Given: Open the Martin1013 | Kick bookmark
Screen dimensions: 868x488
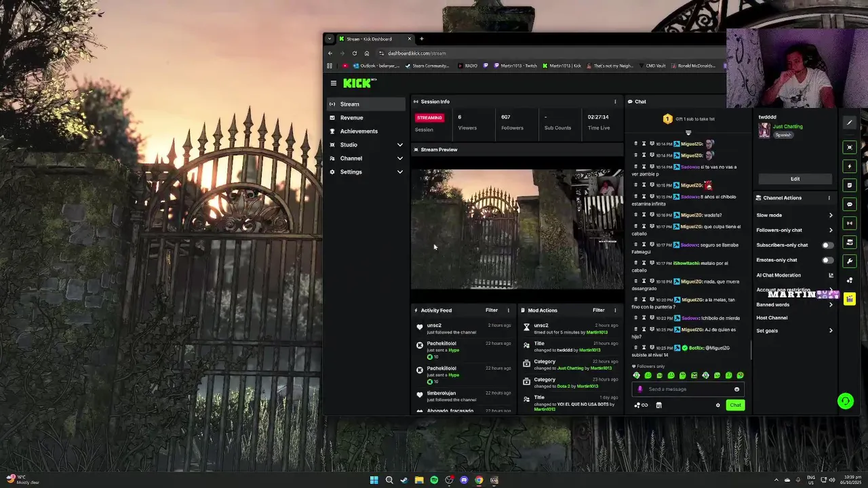Looking at the screenshot, I should 561,66.
